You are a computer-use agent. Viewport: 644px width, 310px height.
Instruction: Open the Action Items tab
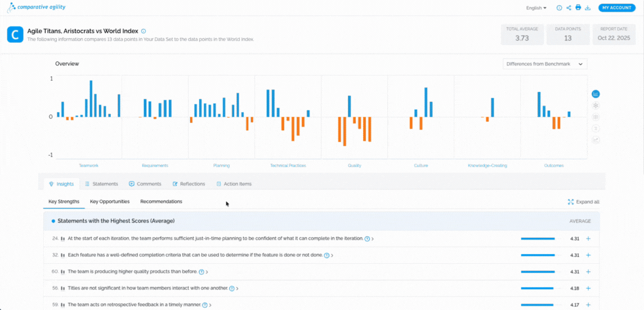[234, 184]
